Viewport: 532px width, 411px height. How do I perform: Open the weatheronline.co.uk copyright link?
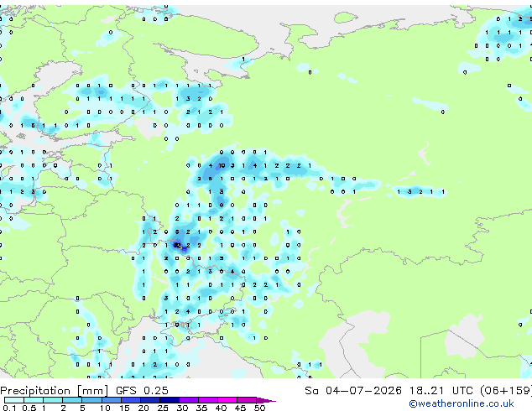[462, 403]
